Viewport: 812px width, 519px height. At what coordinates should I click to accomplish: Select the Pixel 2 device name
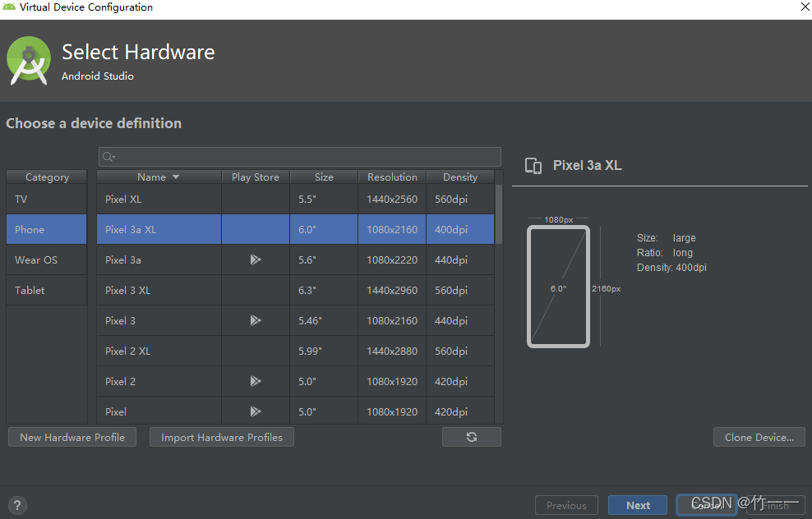(120, 381)
